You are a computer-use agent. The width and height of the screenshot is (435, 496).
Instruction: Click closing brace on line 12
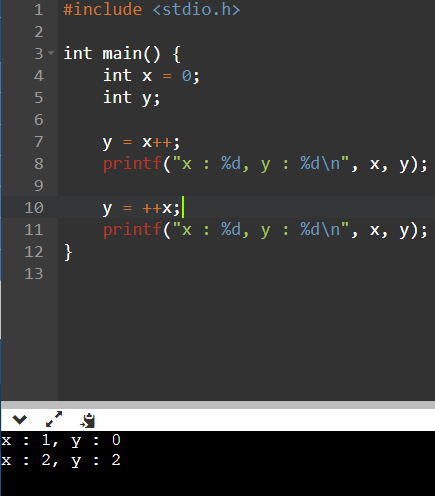point(68,252)
